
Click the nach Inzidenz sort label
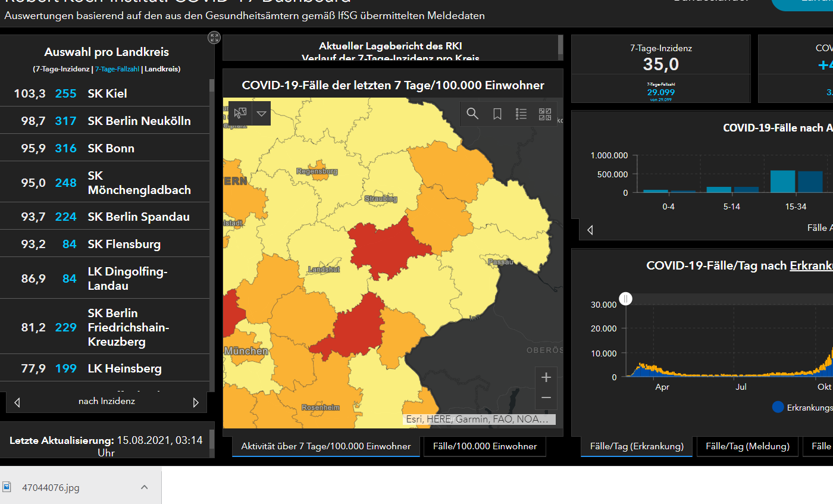tap(107, 402)
